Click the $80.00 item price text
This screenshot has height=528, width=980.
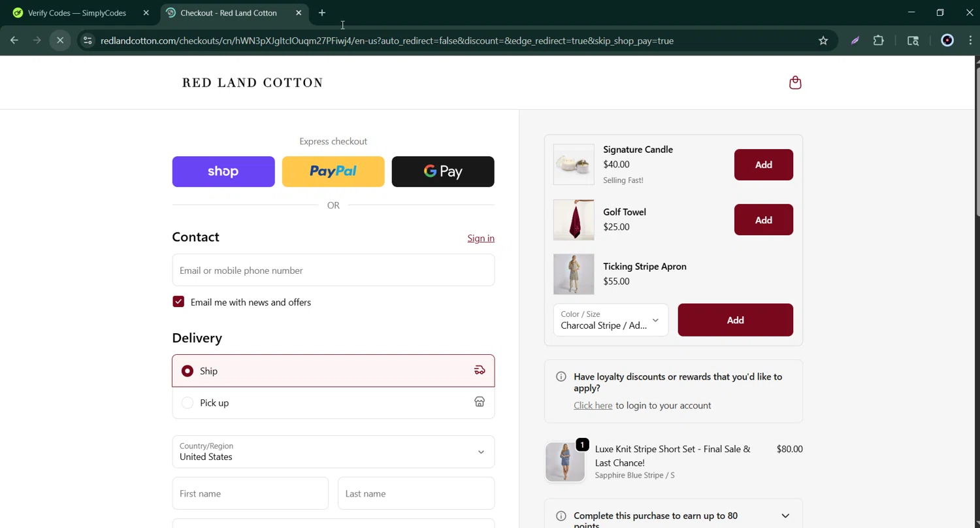(789, 449)
